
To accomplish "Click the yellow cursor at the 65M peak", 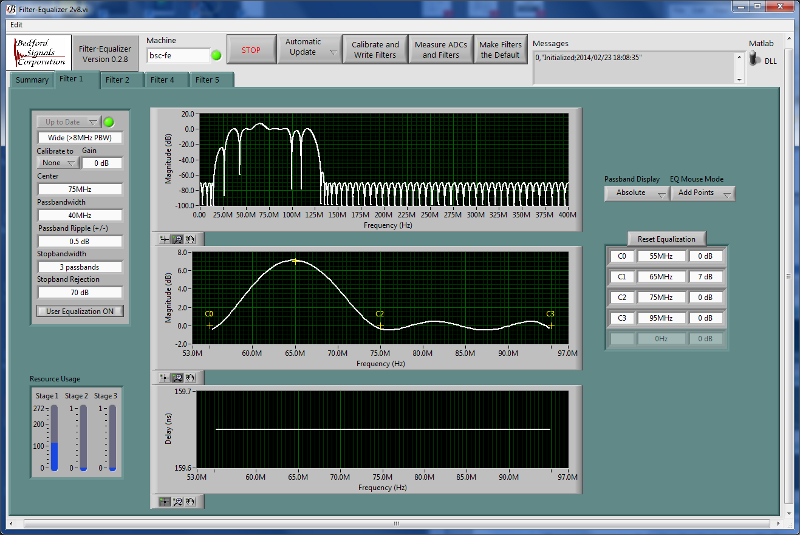I will click(295, 261).
